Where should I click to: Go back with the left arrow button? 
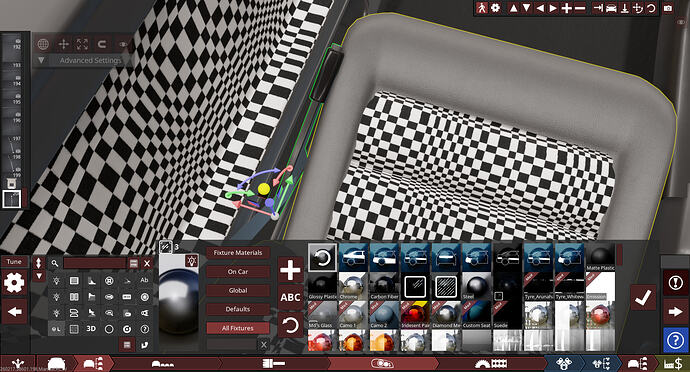[x=14, y=312]
